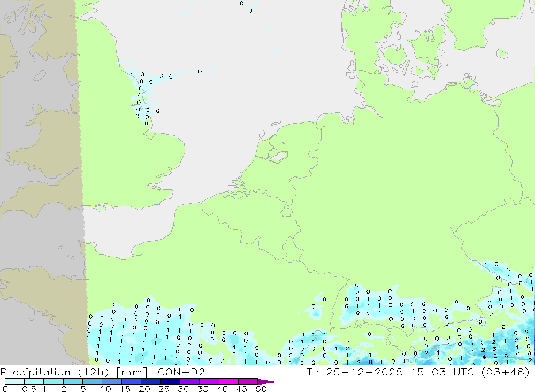Click the 0.1–0.5 mm legend color swatch
This screenshot has width=535, height=392.
click(x=14, y=381)
